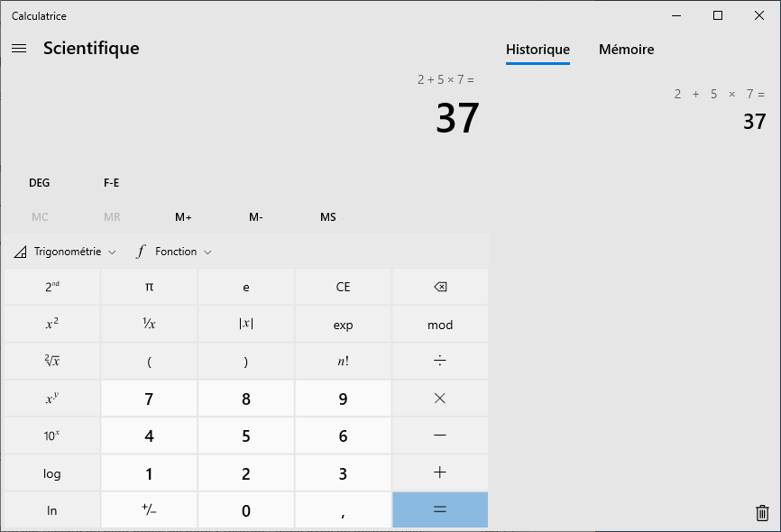The image size is (781, 532).
Task: Switch to the Historique tab
Action: coord(538,50)
